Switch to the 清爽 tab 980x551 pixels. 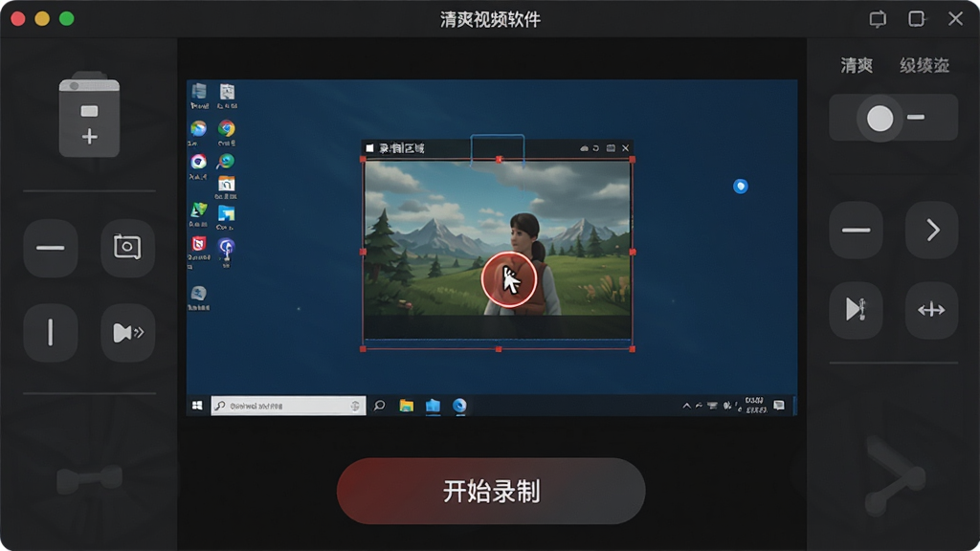(857, 65)
